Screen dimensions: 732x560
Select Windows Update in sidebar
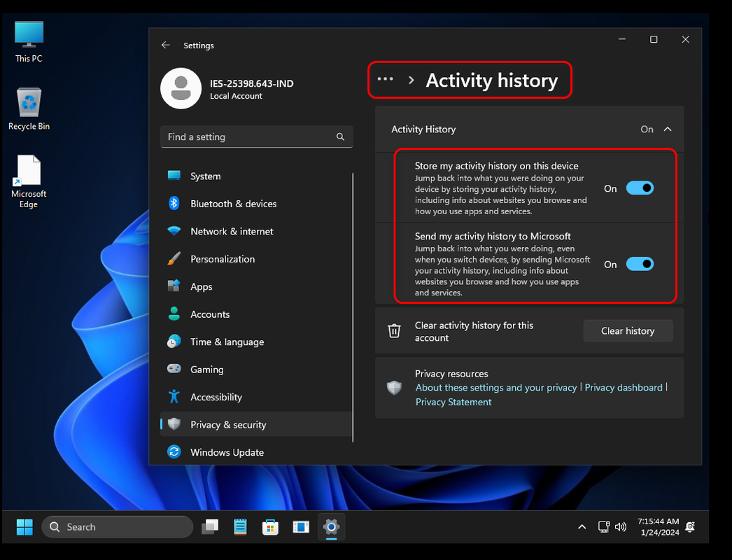point(256,452)
